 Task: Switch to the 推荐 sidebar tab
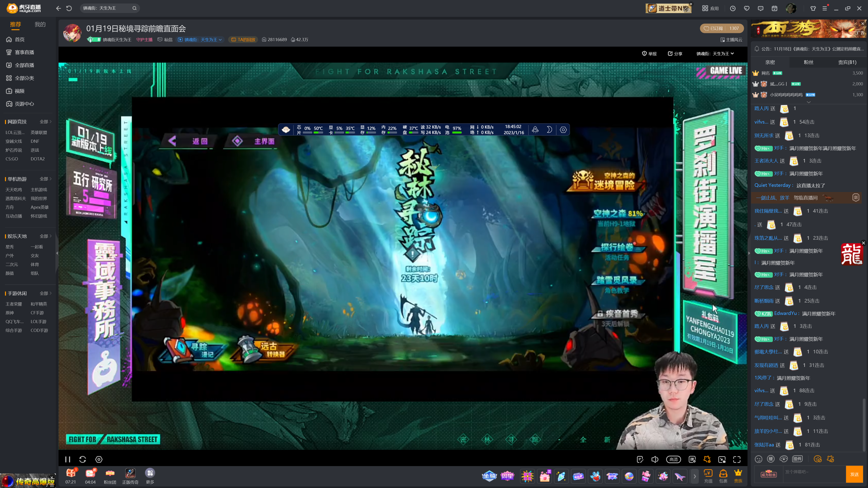coord(16,24)
